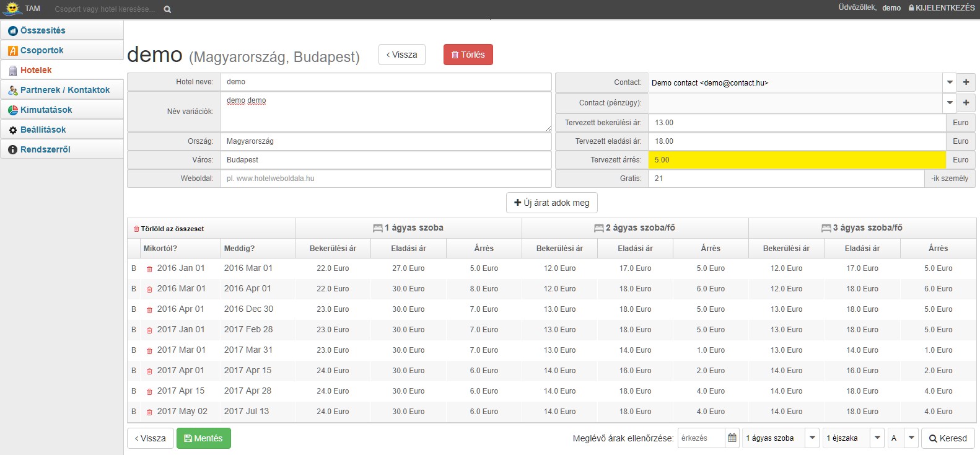Open the arrival date calendar picker
The width and height of the screenshot is (980, 455).
tap(732, 438)
